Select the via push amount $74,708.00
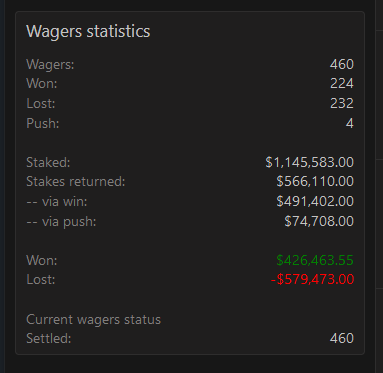Screen dimensions: 383x373 [319, 221]
